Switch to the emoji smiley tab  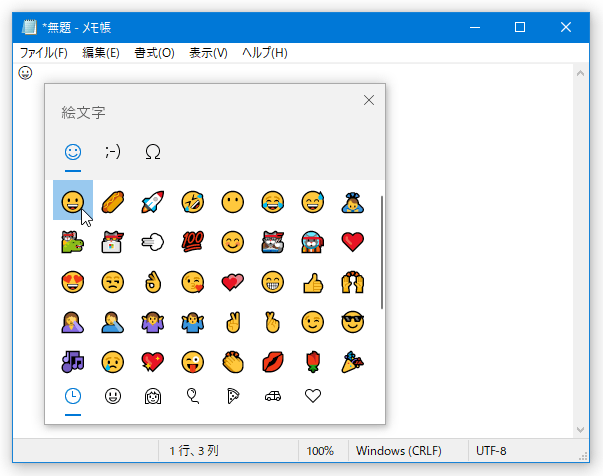click(x=73, y=152)
